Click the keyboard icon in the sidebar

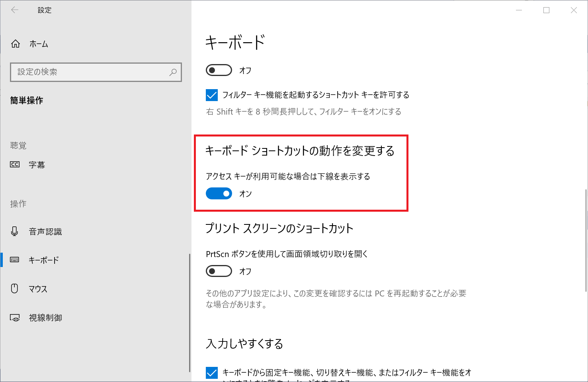click(15, 260)
